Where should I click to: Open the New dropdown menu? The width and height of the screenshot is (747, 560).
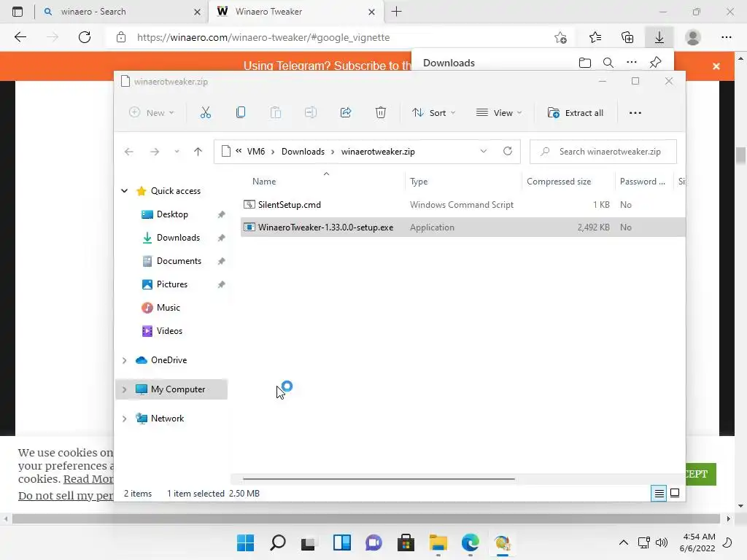(152, 113)
